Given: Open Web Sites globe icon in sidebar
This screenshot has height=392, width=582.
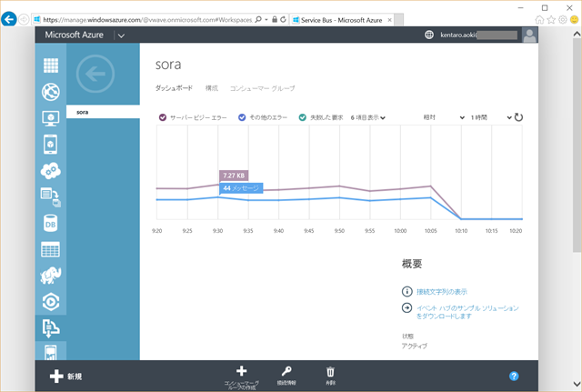Looking at the screenshot, I should [x=51, y=92].
